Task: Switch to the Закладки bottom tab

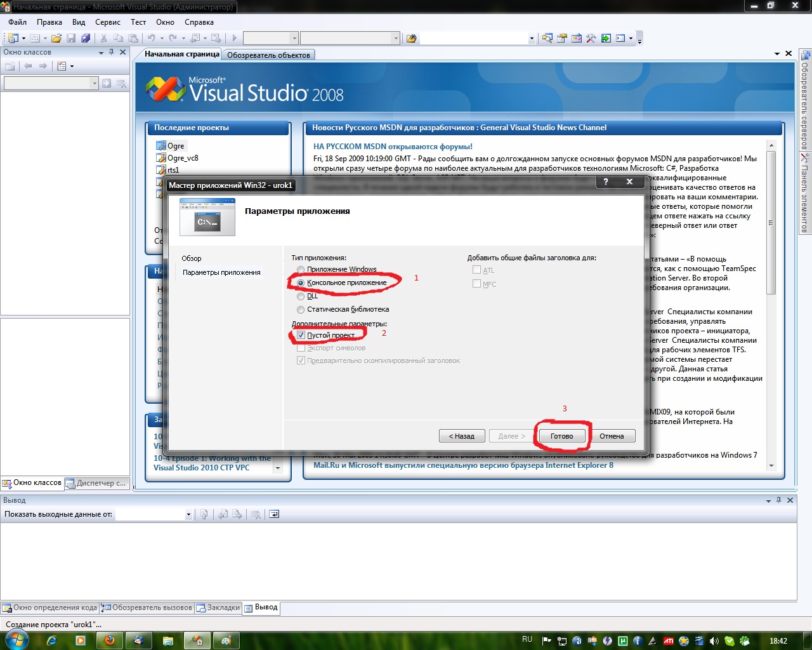Action: (218, 607)
